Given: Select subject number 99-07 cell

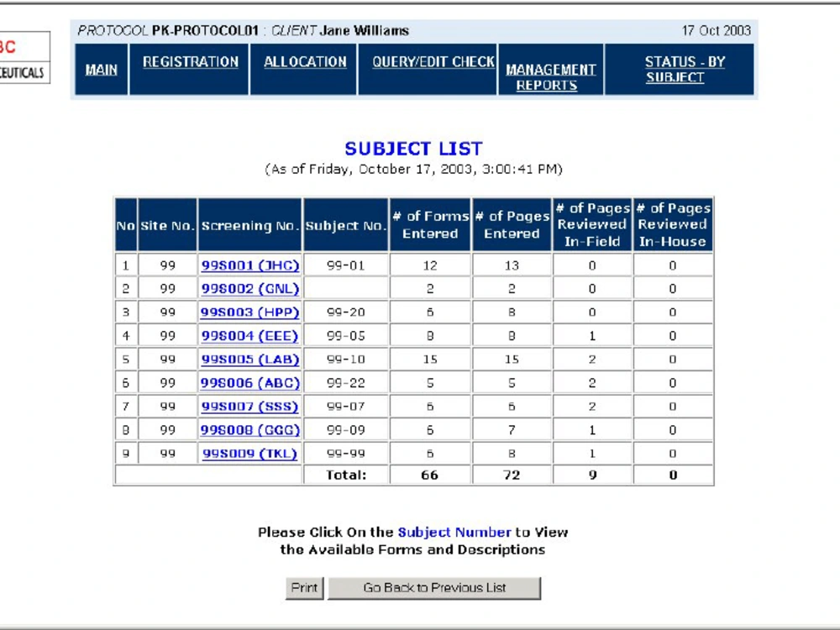Looking at the screenshot, I should click(x=346, y=407).
